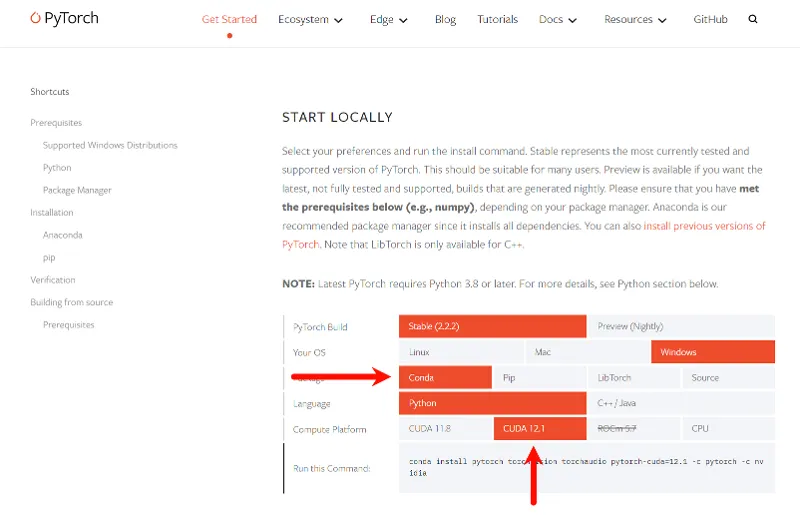Choose the CPU compute platform
This screenshot has width=800, height=515.
pyautogui.click(x=728, y=429)
